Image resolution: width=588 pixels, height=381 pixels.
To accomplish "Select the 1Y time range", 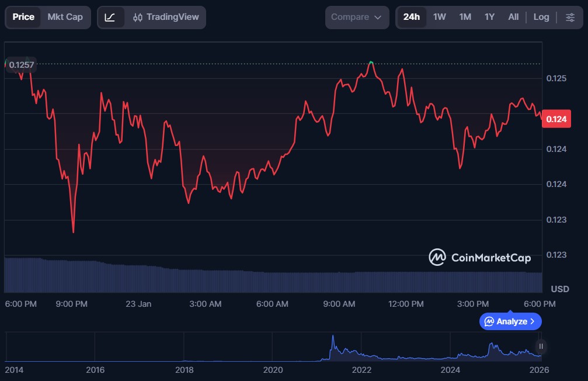I will coord(489,17).
